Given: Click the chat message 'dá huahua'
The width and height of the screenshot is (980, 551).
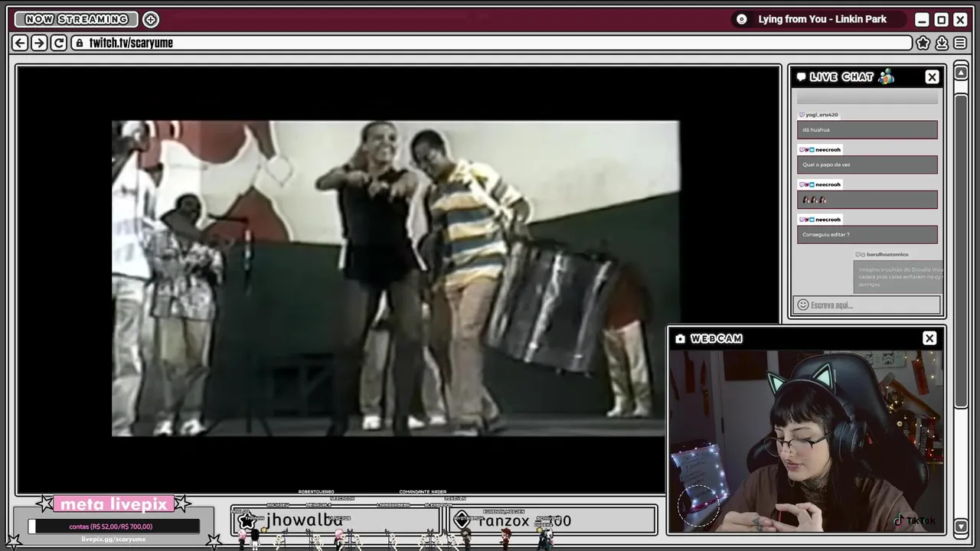Looking at the screenshot, I should 867,129.
